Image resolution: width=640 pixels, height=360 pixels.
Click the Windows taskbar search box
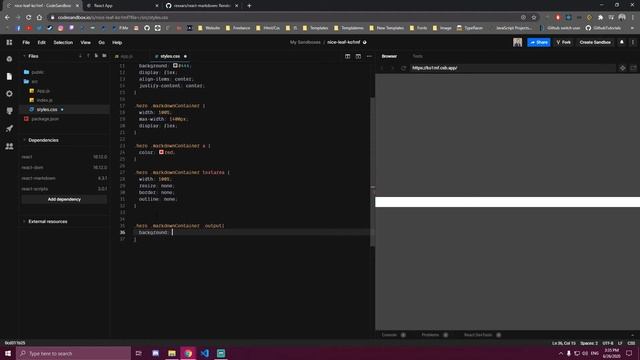(73, 353)
